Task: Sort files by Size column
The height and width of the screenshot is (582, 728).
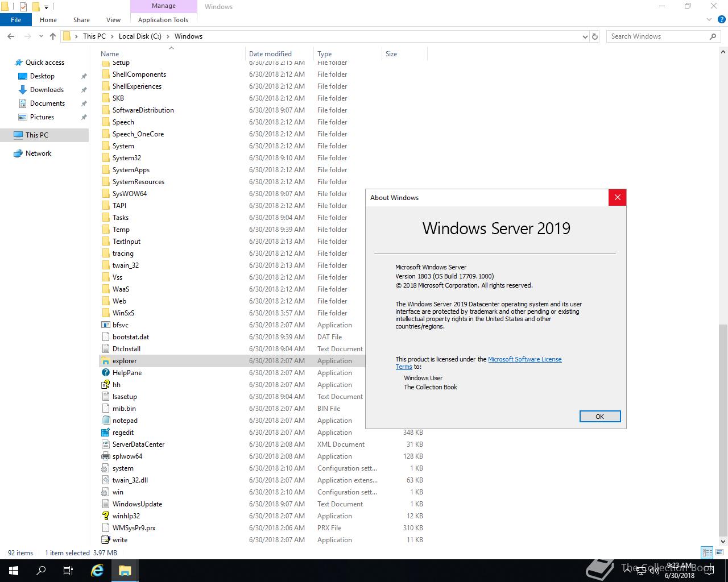Action: click(404, 54)
